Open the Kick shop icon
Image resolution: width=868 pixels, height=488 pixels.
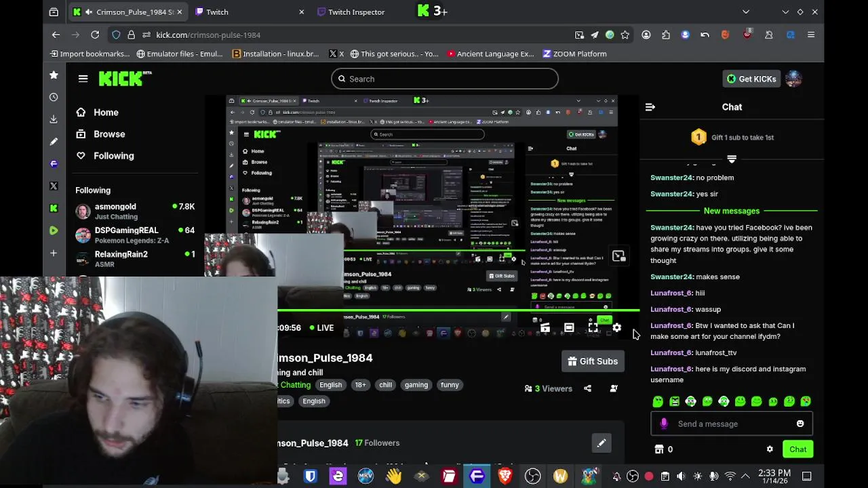[x=658, y=449]
